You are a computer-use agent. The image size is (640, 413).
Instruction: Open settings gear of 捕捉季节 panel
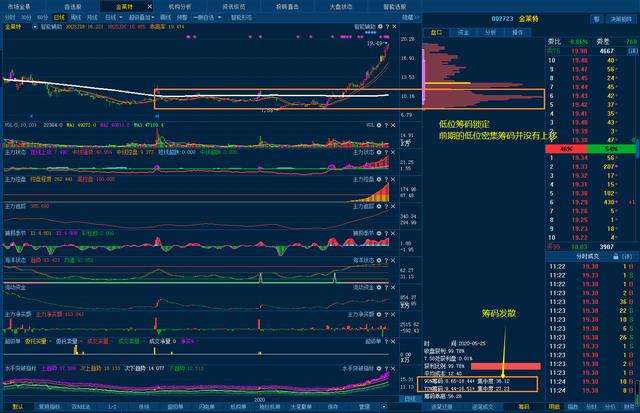(x=379, y=233)
